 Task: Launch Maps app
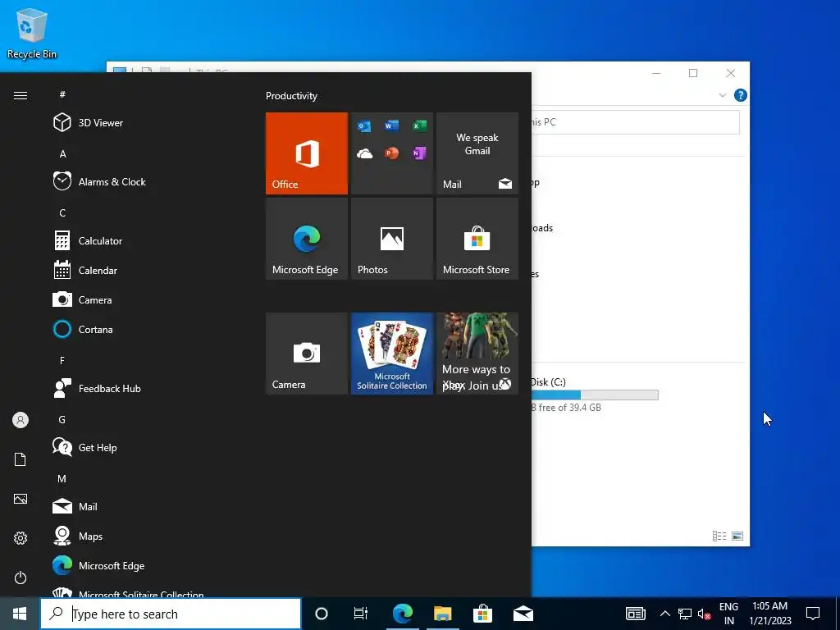(78, 536)
